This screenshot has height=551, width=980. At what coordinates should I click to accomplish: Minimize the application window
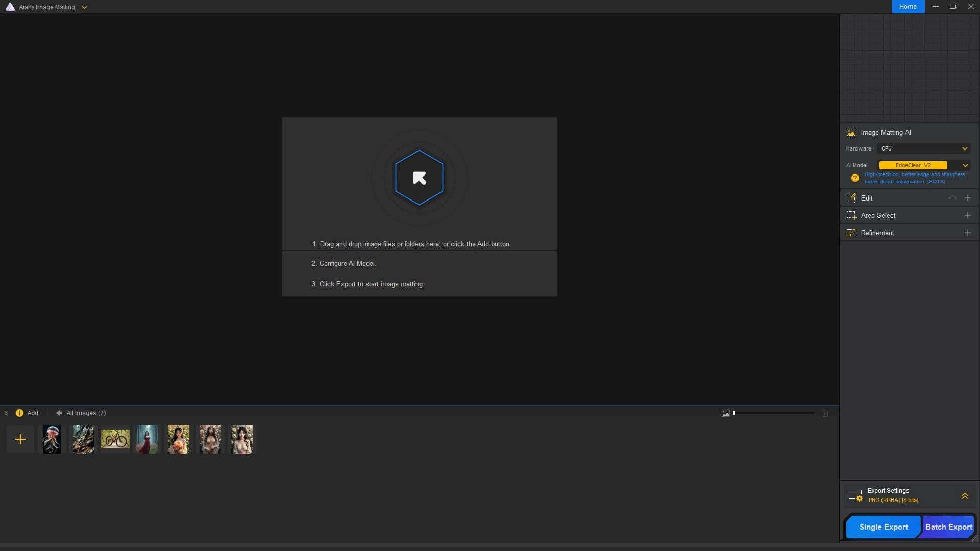935,7
